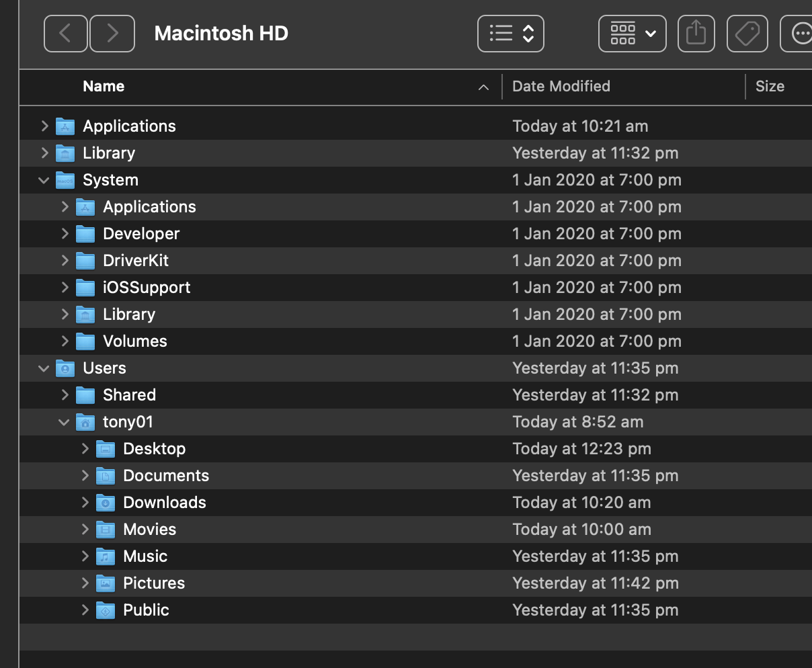812x668 pixels.
Task: Select the Pictures folder icon
Action: 106,583
